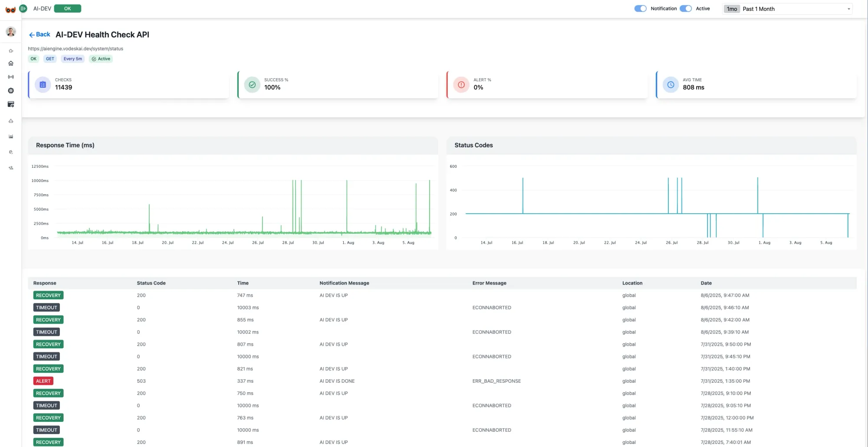Open the AI bot assistant icon
Image resolution: width=868 pixels, height=447 pixels.
click(11, 121)
